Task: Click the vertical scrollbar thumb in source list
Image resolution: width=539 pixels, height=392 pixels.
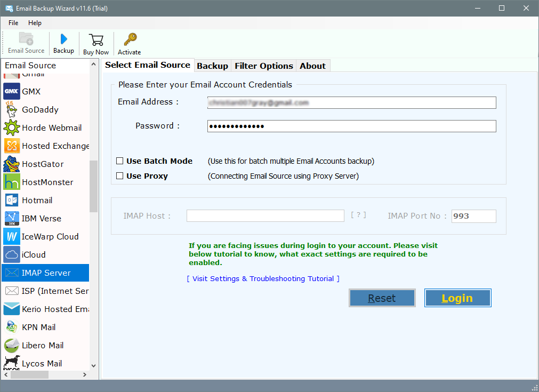Action: pyautogui.click(x=93, y=186)
